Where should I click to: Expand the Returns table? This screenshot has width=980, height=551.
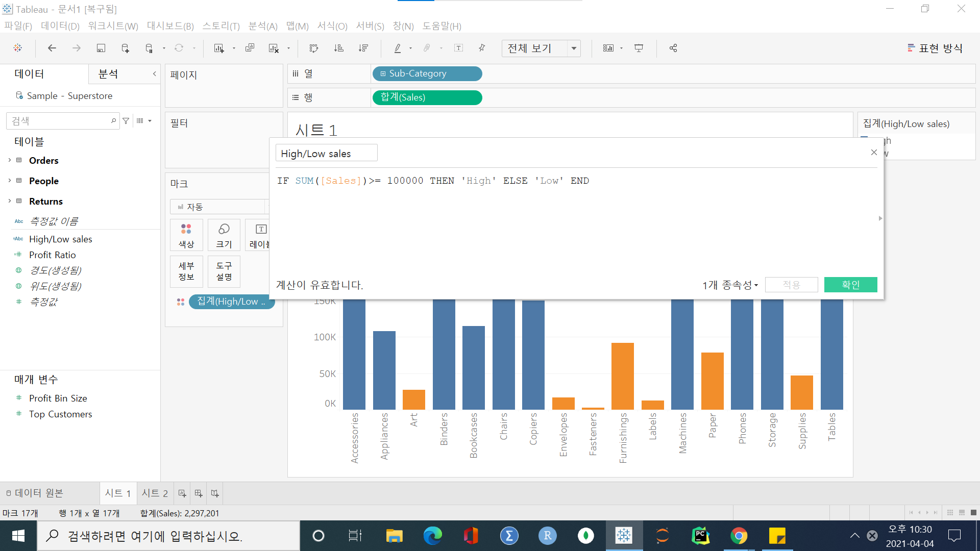coord(10,201)
